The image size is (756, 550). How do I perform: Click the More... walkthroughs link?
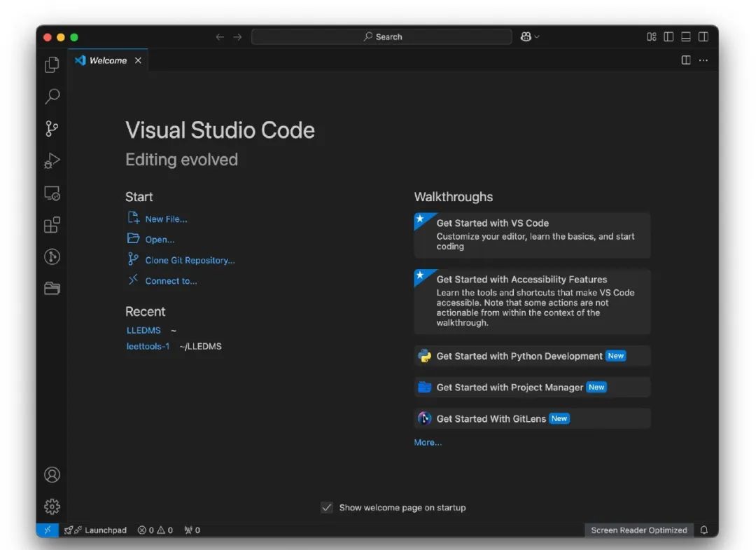(428, 442)
